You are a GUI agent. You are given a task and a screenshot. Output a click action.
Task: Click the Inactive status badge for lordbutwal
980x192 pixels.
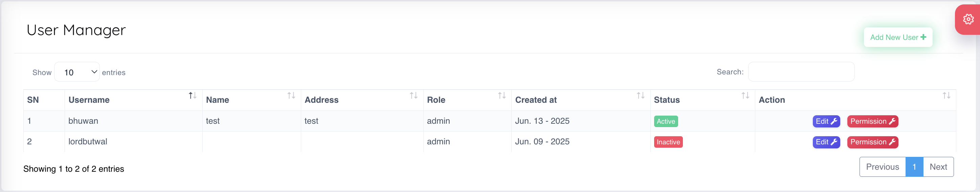point(668,142)
